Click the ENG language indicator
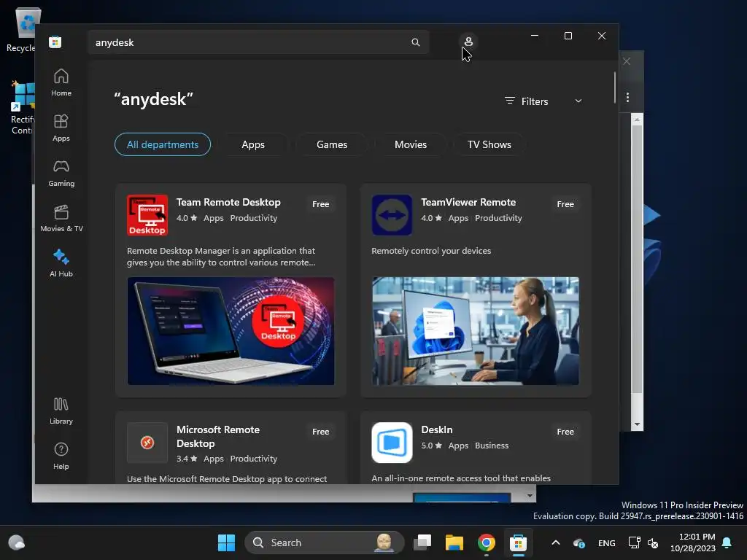Viewport: 747px width, 560px height. pos(606,542)
